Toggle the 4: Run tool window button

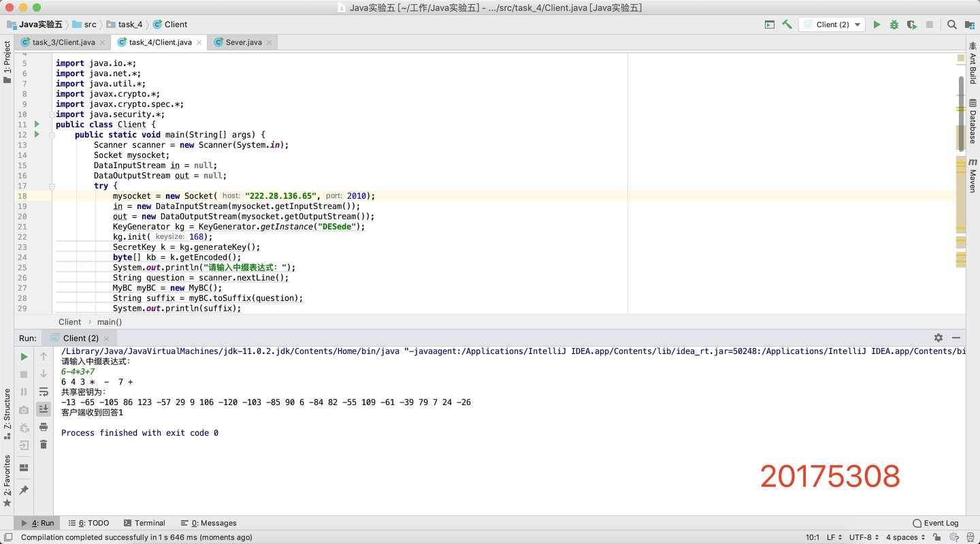click(x=37, y=523)
